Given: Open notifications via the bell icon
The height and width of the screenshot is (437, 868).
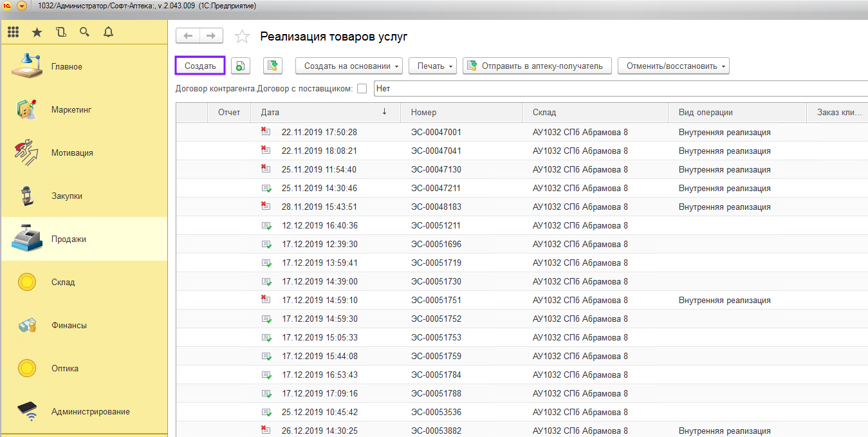Looking at the screenshot, I should point(108,32).
